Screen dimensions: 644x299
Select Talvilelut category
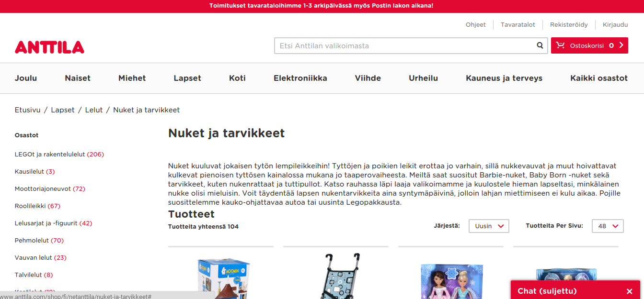(x=34, y=275)
